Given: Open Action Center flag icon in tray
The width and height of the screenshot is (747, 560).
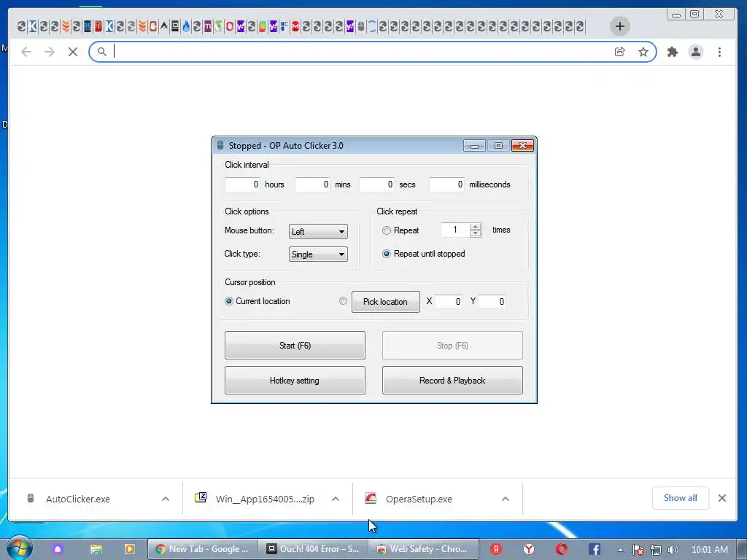Looking at the screenshot, I should pos(638,550).
